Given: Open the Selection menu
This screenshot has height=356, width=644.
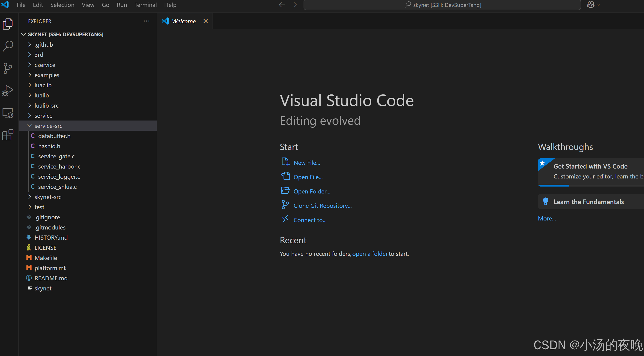Looking at the screenshot, I should pos(62,5).
